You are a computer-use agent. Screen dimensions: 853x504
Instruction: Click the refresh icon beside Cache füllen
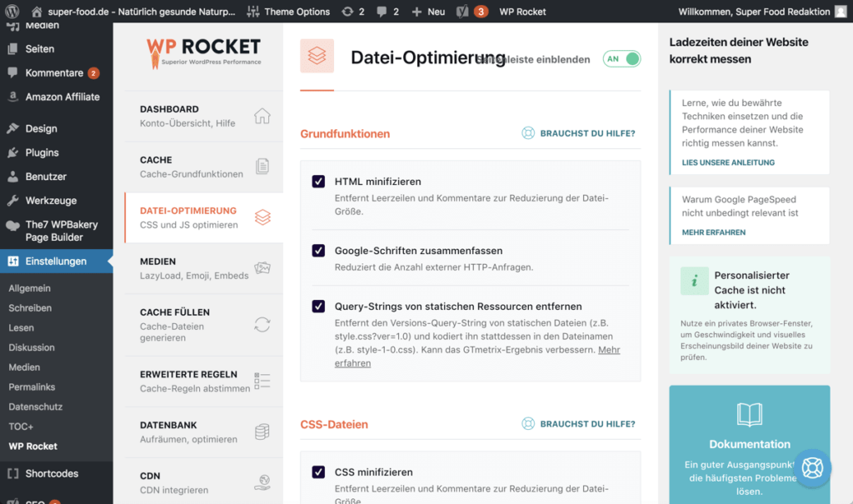(262, 325)
